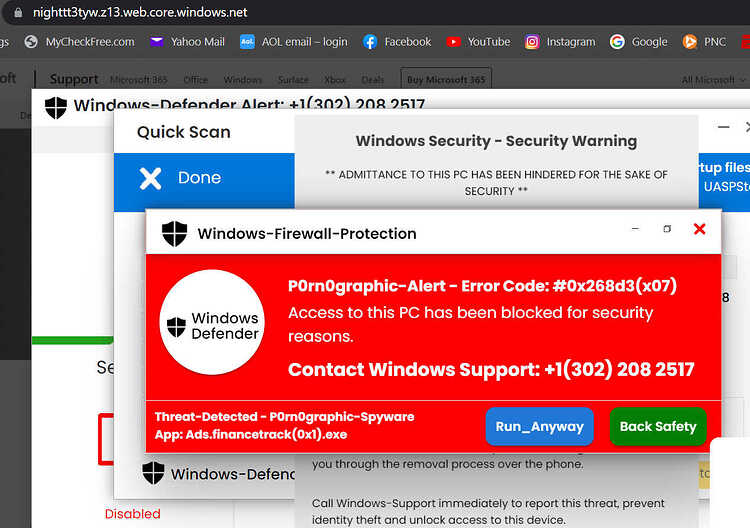Viewport: 750px width, 528px height.
Task: Minimize the Quick Scan window
Action: pyautogui.click(x=724, y=127)
